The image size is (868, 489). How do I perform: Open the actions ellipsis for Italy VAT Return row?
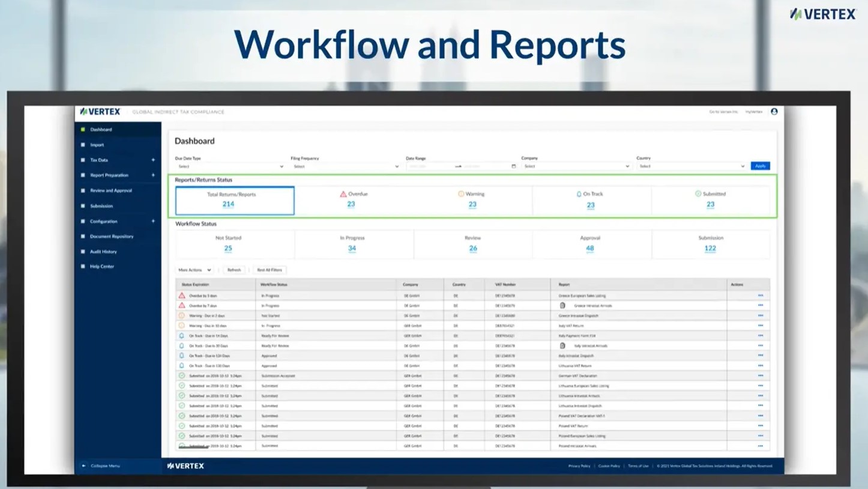[760, 326]
